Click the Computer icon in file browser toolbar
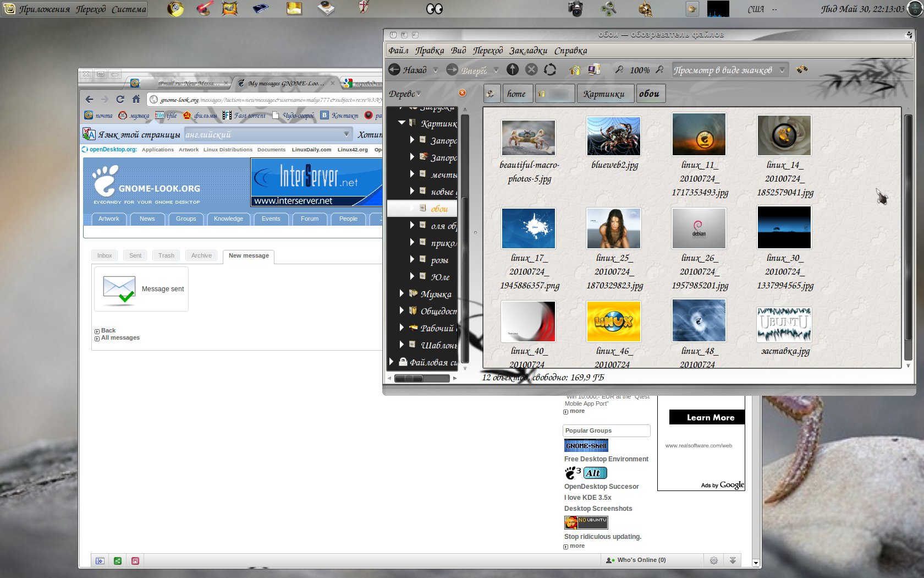Viewport: 924px width, 578px height. 594,69
